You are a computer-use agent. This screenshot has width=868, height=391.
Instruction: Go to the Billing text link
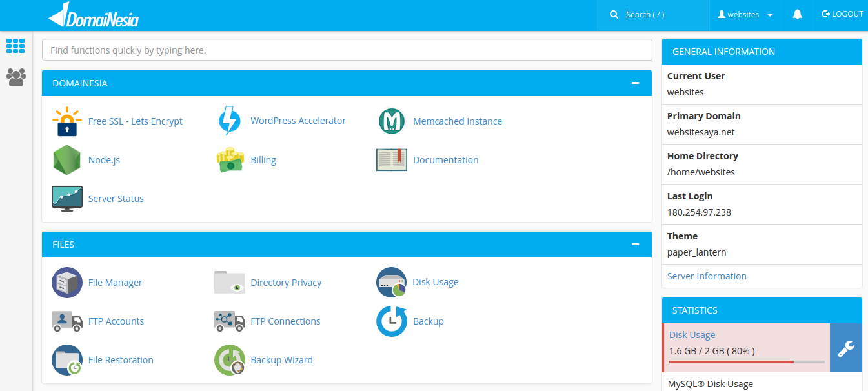point(263,160)
